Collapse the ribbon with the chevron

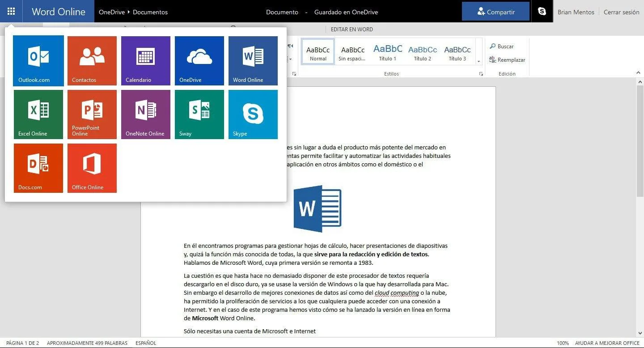pyautogui.click(x=638, y=73)
